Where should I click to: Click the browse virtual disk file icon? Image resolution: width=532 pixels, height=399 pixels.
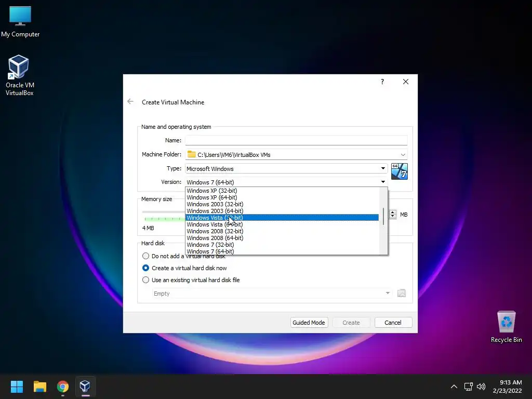pyautogui.click(x=402, y=293)
